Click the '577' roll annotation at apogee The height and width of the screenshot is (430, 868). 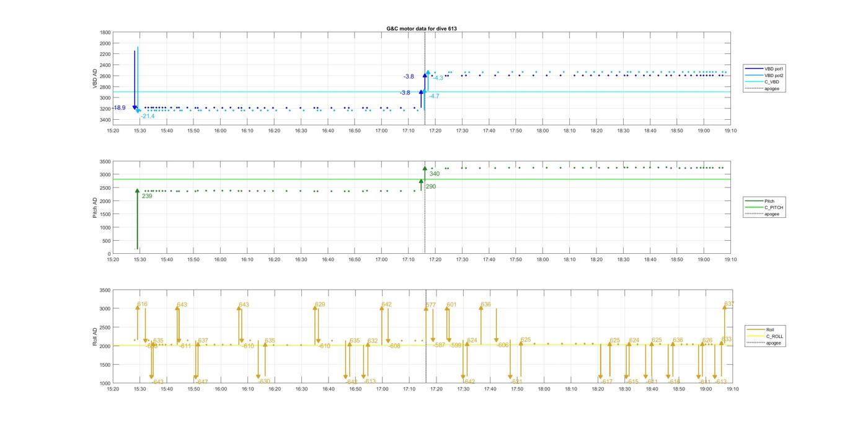pos(431,305)
